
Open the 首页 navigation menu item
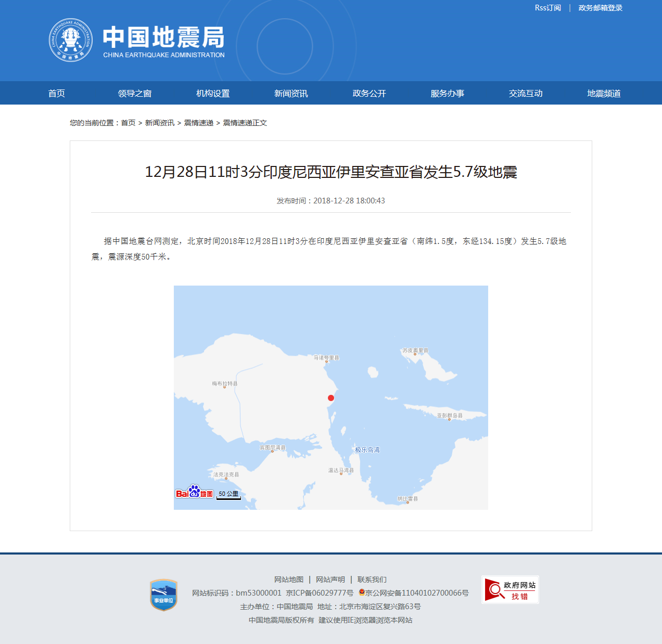point(57,93)
